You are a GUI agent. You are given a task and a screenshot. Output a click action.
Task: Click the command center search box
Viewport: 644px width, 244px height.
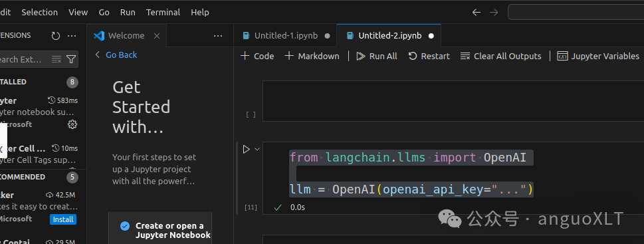point(576,13)
